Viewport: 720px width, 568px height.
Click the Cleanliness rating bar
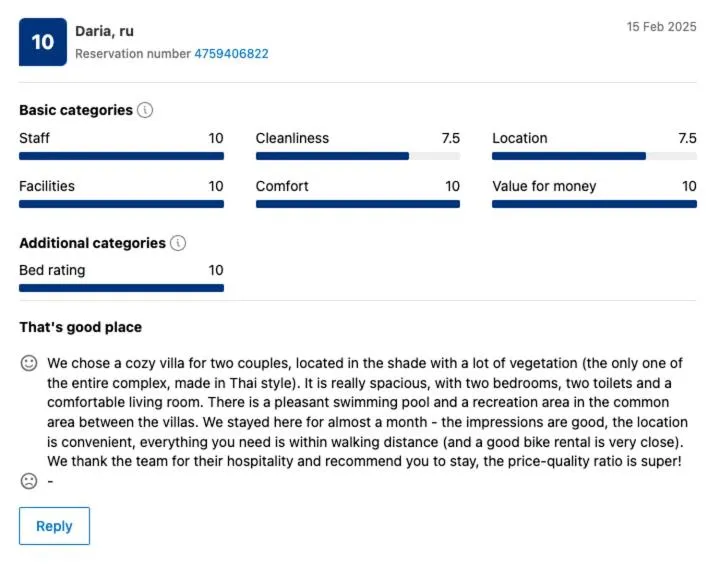pos(358,156)
